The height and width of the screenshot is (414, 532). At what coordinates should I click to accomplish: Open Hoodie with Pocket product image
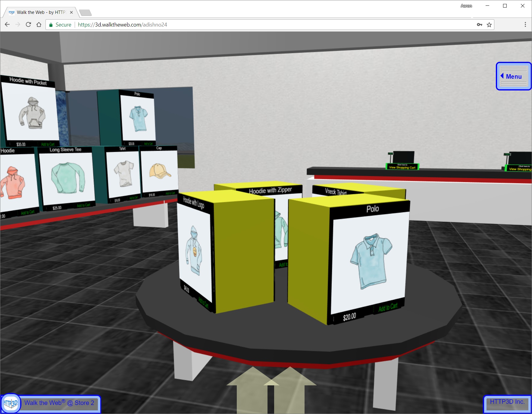(x=31, y=112)
